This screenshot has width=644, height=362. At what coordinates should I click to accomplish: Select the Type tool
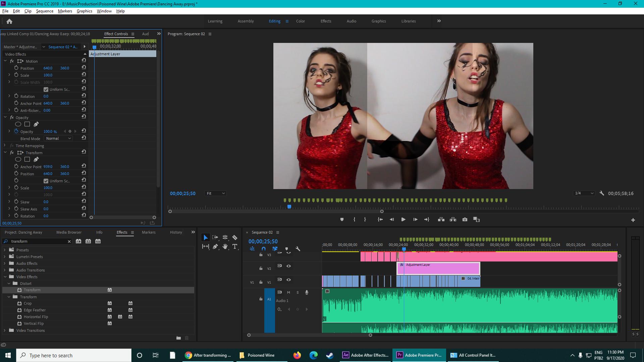(x=235, y=247)
